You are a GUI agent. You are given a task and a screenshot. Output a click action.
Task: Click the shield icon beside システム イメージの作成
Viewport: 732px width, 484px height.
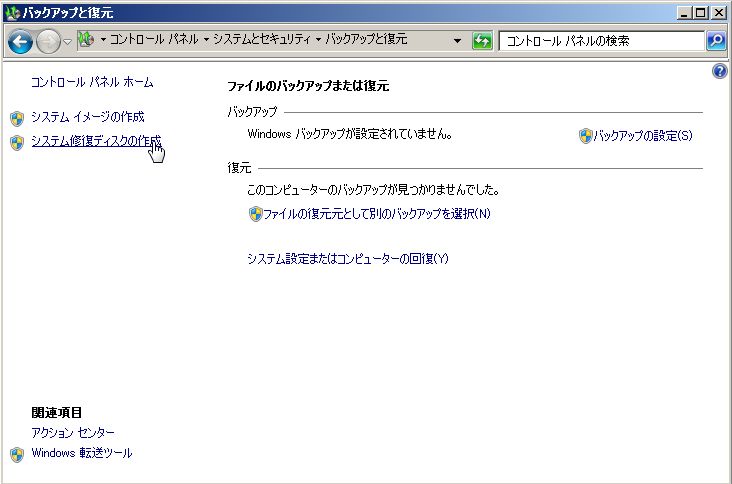tap(17, 119)
